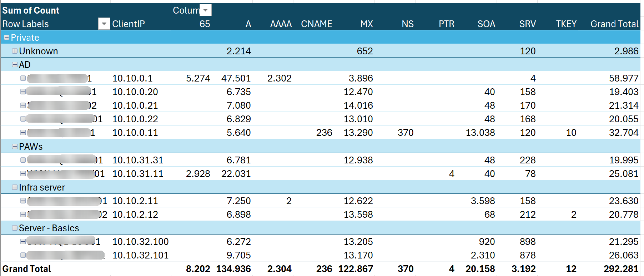Screen dimensions: 644x276
Task: Collapse the Private group
Action: [x=6, y=38]
